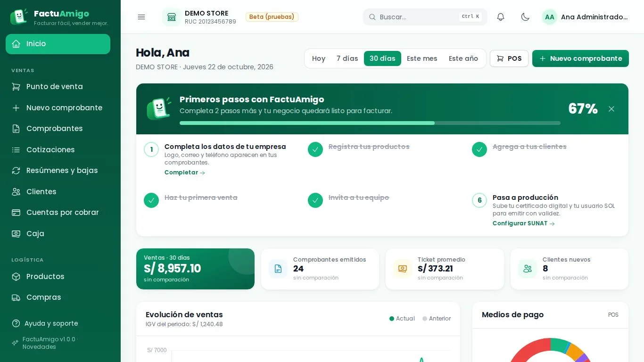Click the Resúmenes y bajas refresh icon

pyautogui.click(x=16, y=171)
